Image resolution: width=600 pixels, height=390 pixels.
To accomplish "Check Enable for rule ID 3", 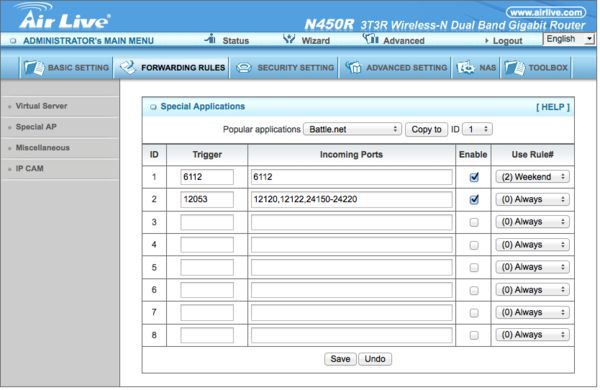I will tap(474, 222).
